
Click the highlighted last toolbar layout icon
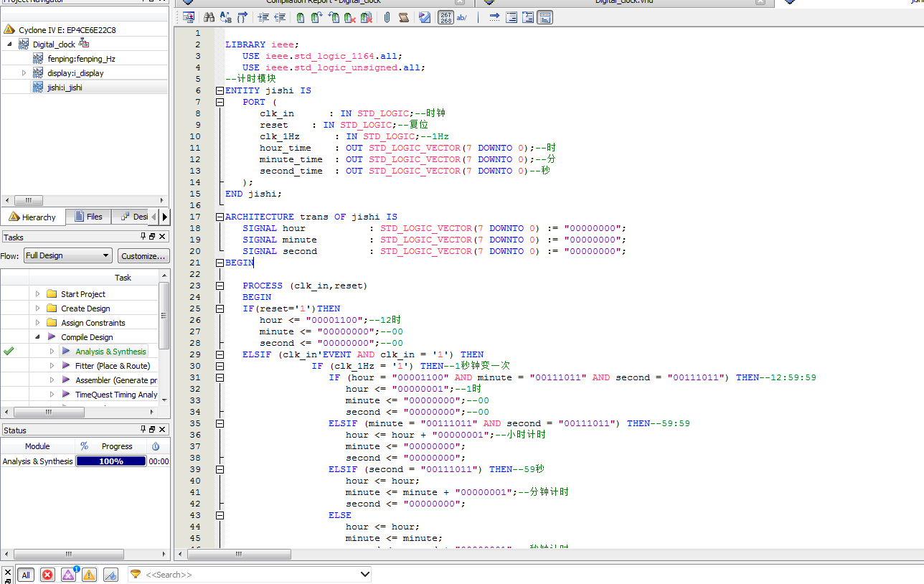[544, 17]
